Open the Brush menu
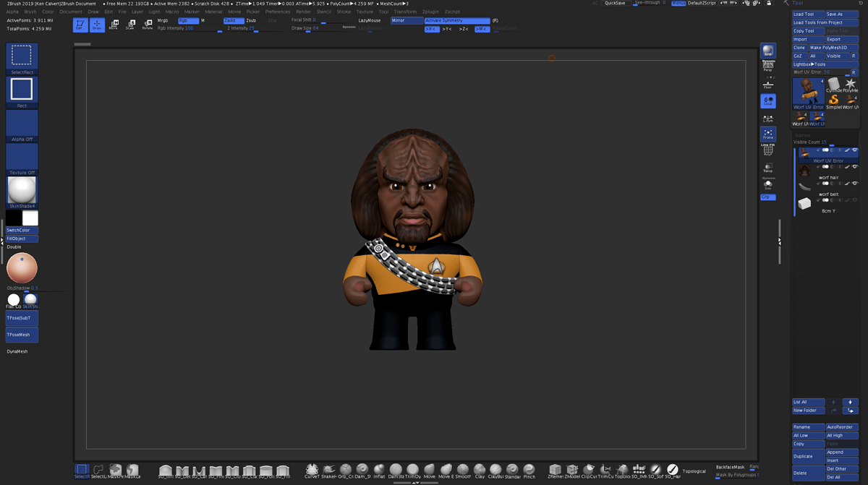 (x=30, y=12)
